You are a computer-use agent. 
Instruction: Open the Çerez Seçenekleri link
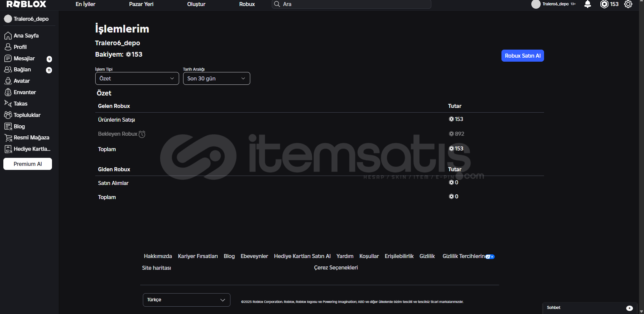pos(336,267)
